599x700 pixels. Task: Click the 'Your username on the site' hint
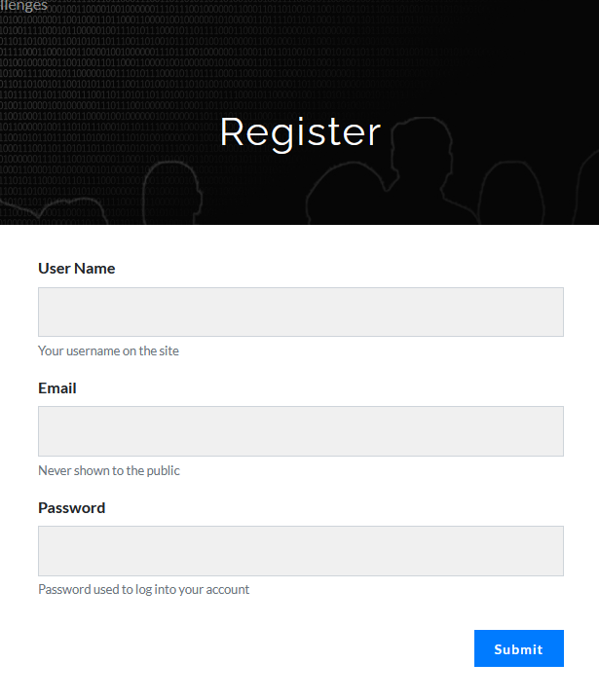click(108, 350)
